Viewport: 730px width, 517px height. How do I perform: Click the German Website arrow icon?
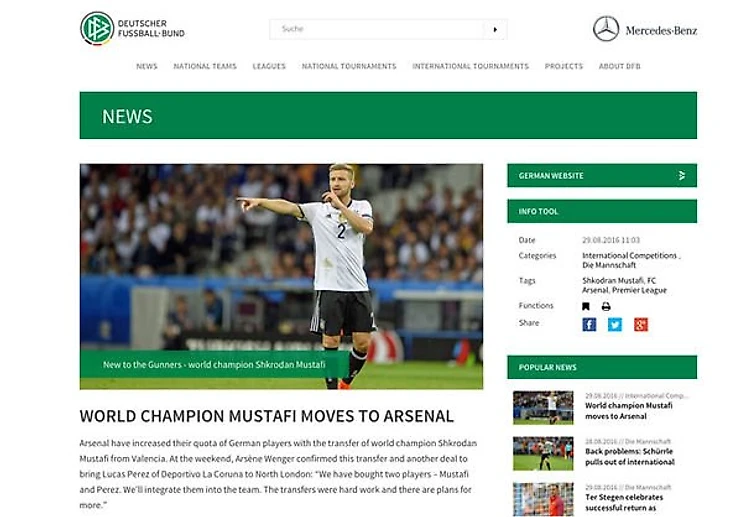click(x=682, y=176)
